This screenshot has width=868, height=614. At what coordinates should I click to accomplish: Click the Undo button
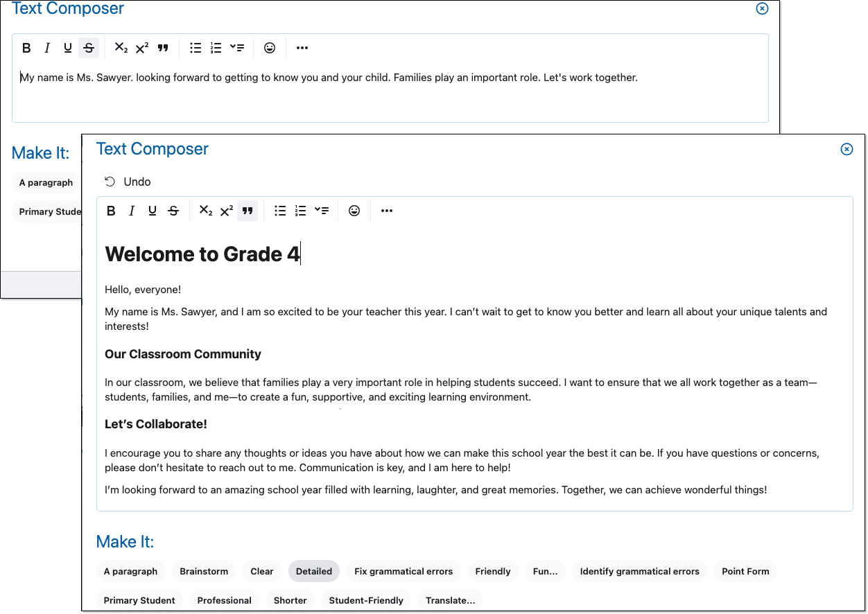pyautogui.click(x=128, y=182)
